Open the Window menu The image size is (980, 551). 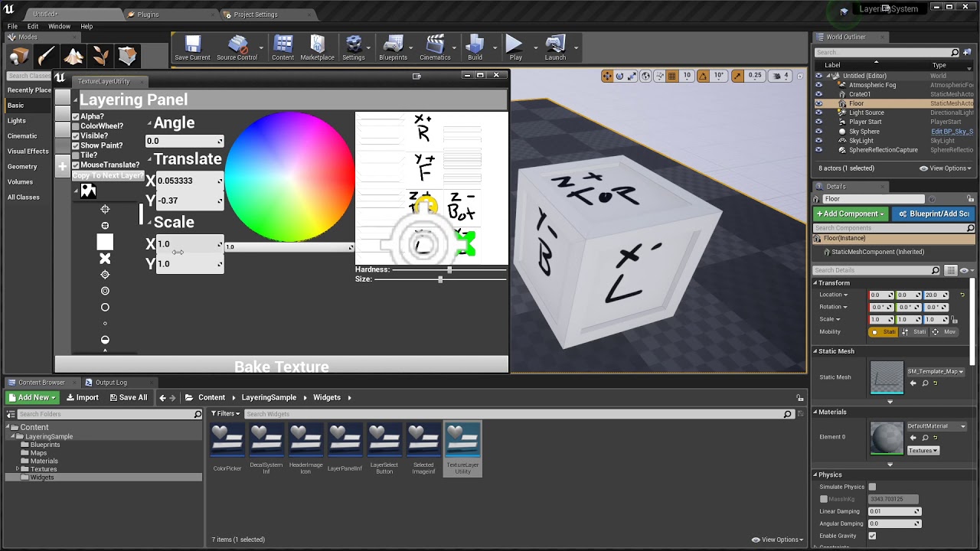click(x=59, y=26)
